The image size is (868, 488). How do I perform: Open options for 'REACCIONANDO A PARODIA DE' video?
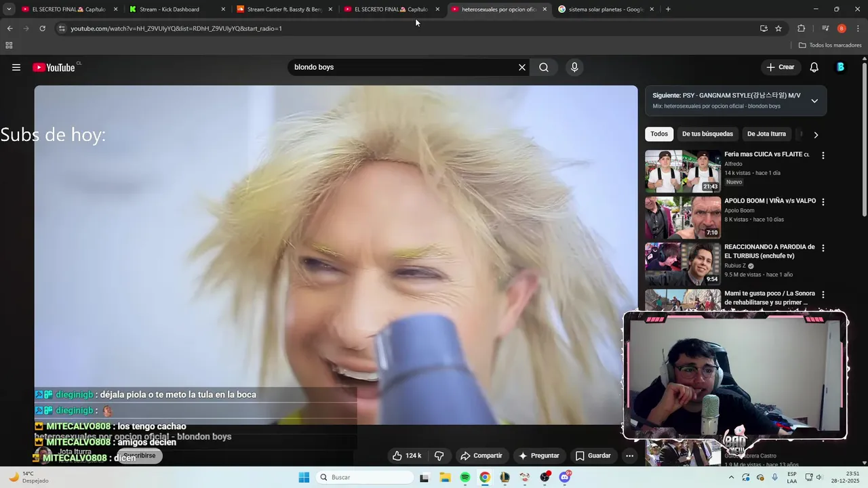click(823, 248)
